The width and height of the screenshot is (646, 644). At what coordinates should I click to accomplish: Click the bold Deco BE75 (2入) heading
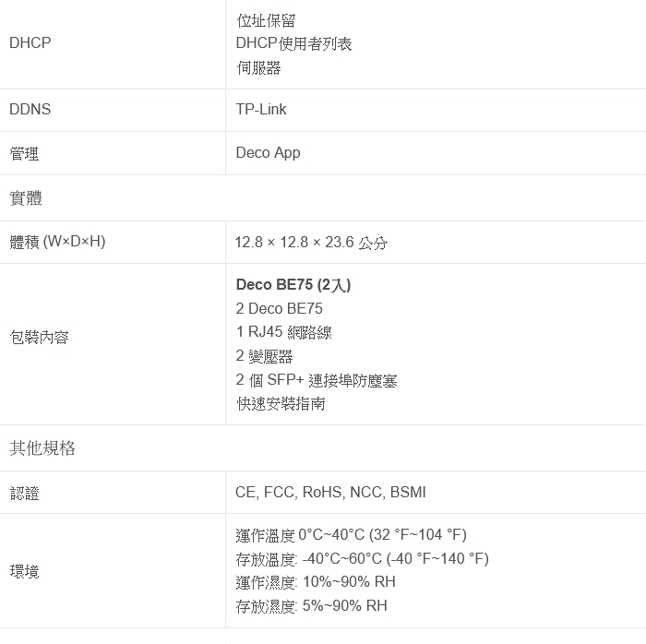point(293,284)
